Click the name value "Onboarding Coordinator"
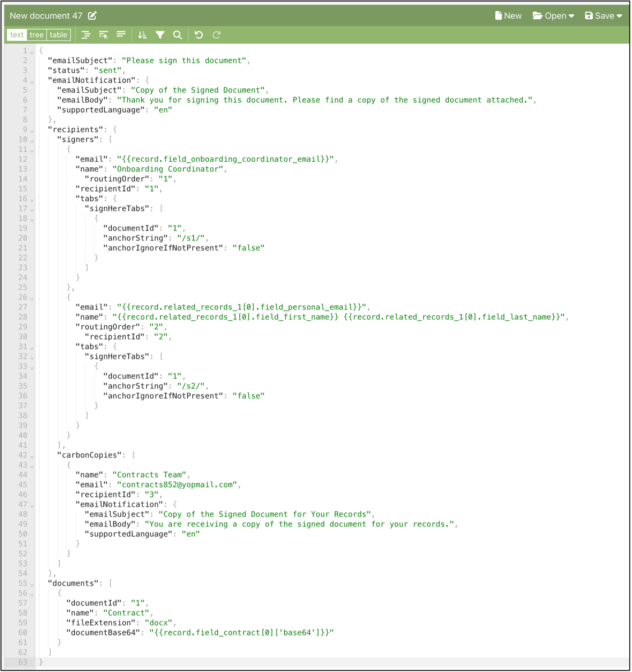The height and width of the screenshot is (672, 632). 168,169
